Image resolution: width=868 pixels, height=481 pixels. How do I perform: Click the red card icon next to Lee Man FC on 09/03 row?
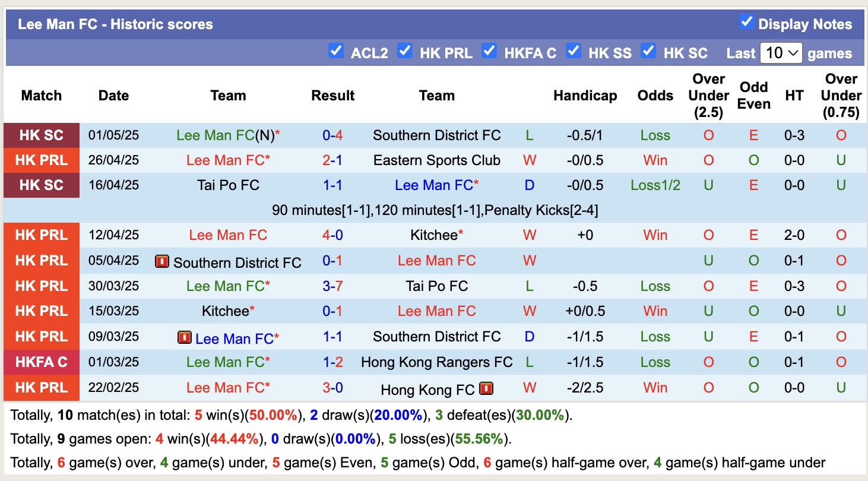pos(185,337)
